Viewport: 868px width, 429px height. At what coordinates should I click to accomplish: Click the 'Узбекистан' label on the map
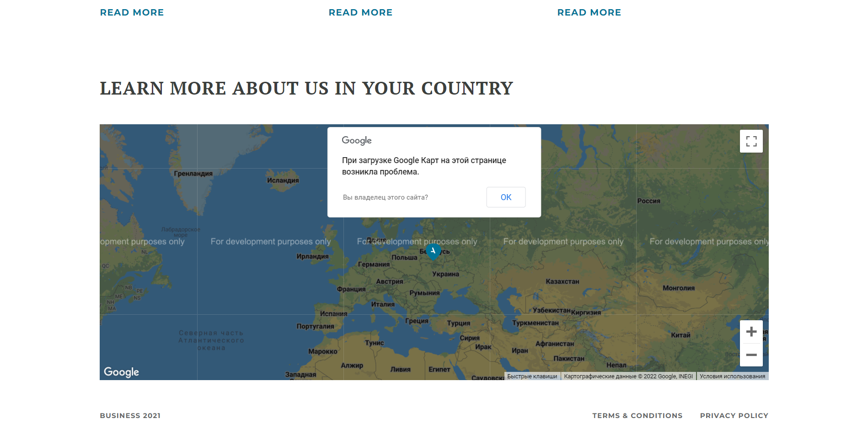click(552, 310)
